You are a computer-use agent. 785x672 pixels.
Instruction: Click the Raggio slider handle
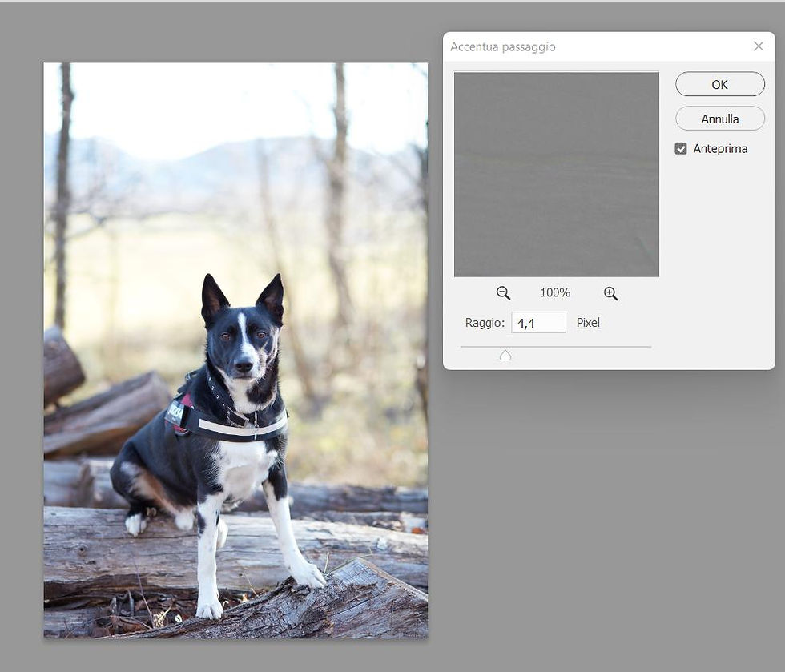coord(505,355)
